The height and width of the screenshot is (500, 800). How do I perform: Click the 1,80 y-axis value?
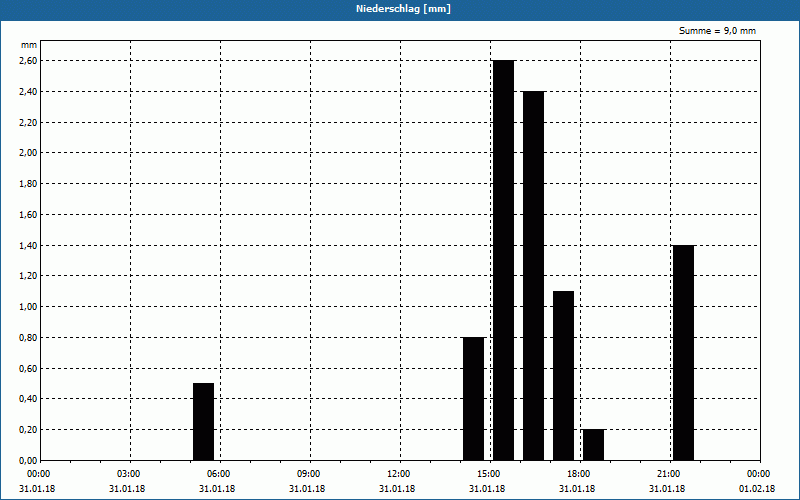[28, 184]
